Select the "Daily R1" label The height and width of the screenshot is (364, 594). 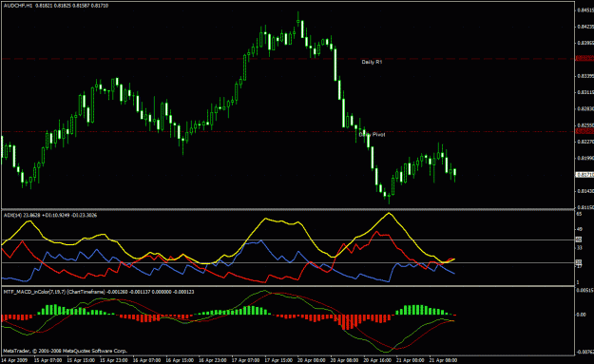[x=372, y=62]
